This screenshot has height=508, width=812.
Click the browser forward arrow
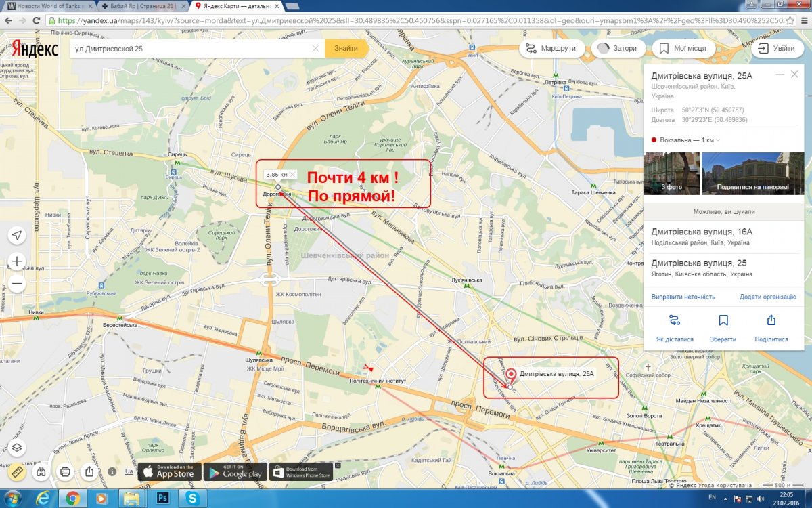tap(24, 20)
